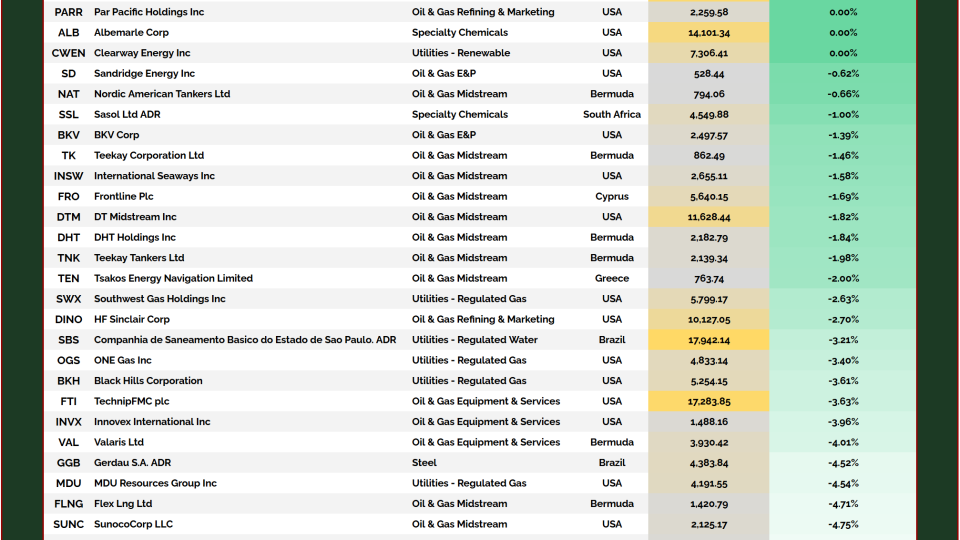Click the -4.75% change for SunocoCorp

(x=842, y=524)
